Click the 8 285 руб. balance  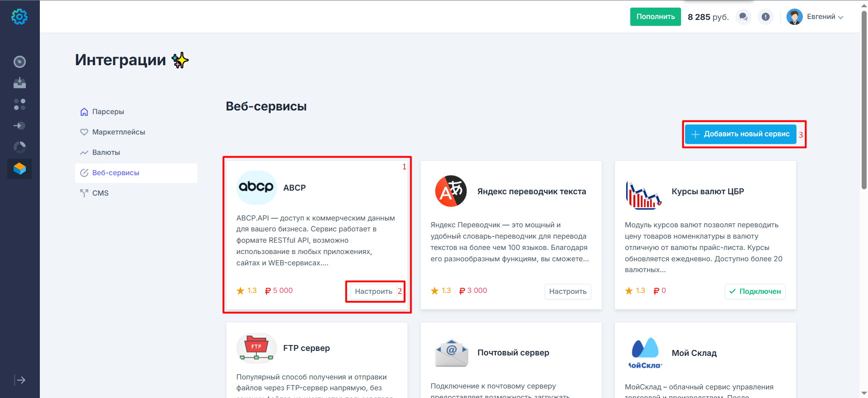coord(708,17)
